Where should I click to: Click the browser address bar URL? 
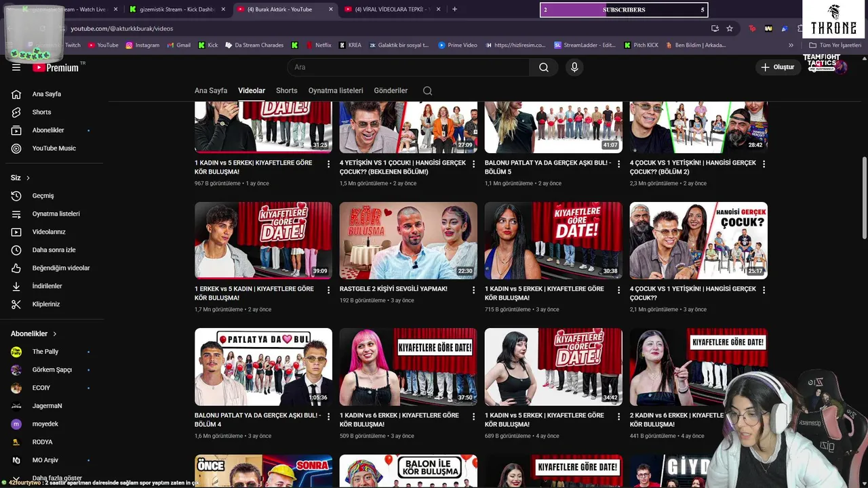coord(122,28)
